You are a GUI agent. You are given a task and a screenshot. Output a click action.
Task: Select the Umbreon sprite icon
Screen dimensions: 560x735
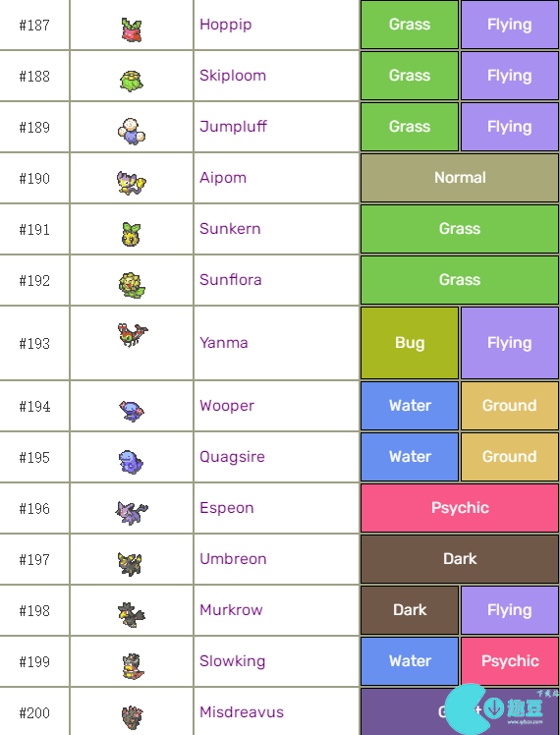[131, 564]
